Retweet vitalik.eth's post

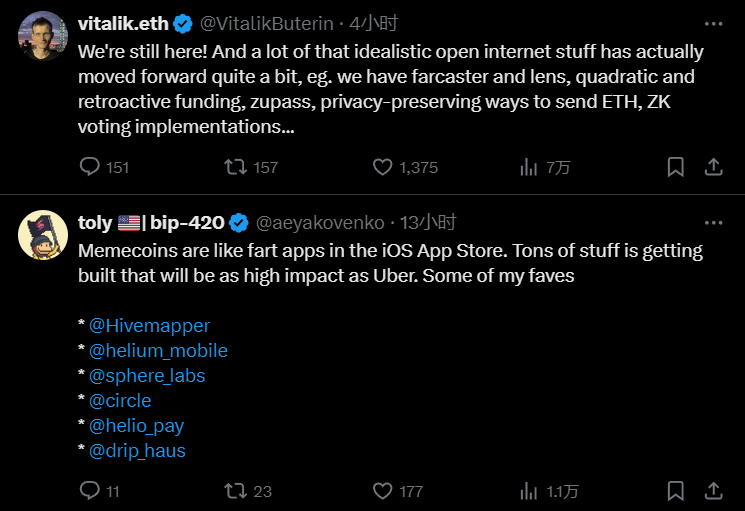236,167
